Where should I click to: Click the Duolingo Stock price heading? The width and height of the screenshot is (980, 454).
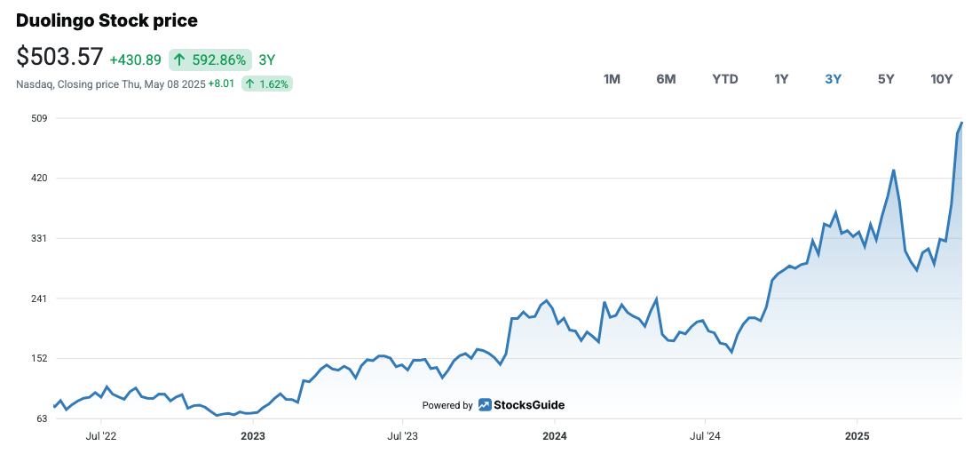pos(107,20)
